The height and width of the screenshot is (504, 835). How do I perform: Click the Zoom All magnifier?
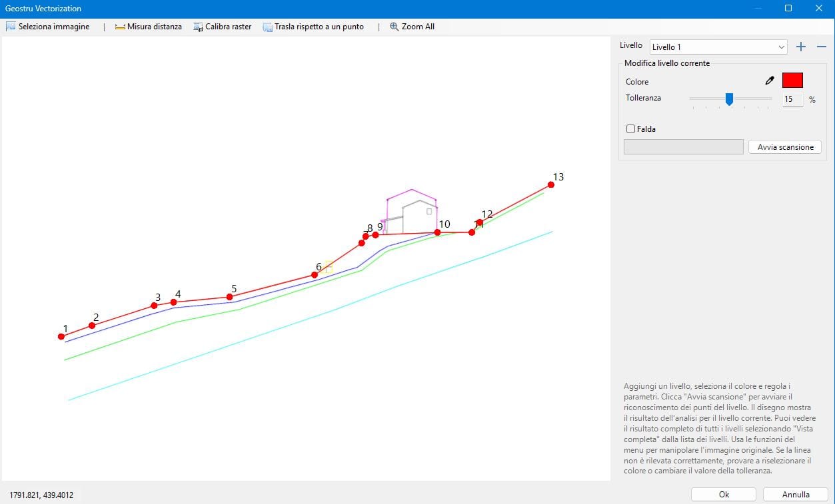(x=395, y=27)
